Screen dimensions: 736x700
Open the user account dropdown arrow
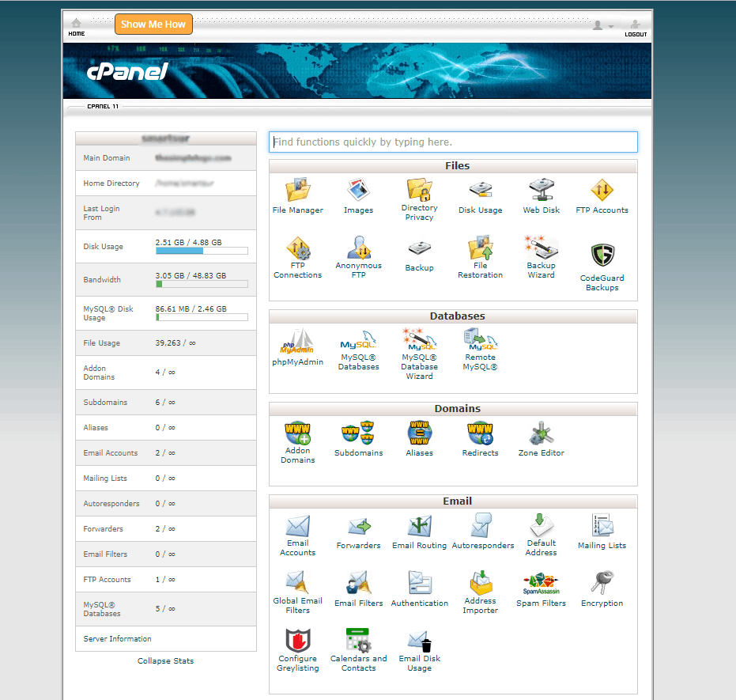pyautogui.click(x=611, y=27)
